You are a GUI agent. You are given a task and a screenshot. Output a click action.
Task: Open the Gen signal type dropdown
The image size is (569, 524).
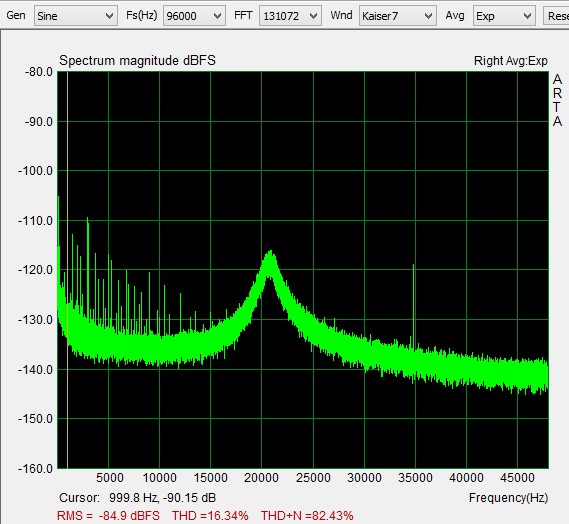(x=76, y=16)
